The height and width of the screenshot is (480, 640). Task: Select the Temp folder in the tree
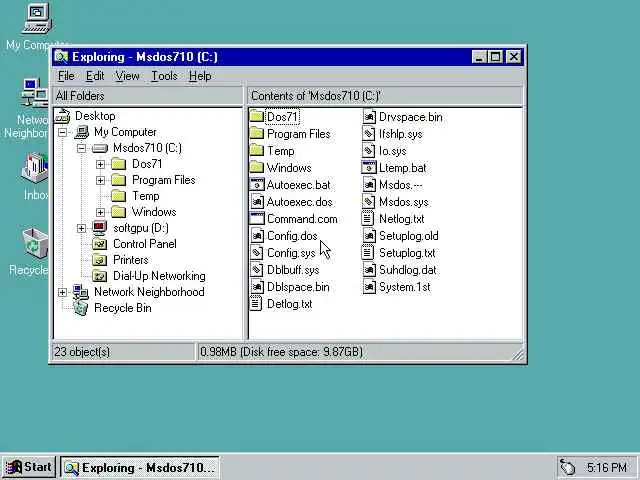click(146, 196)
